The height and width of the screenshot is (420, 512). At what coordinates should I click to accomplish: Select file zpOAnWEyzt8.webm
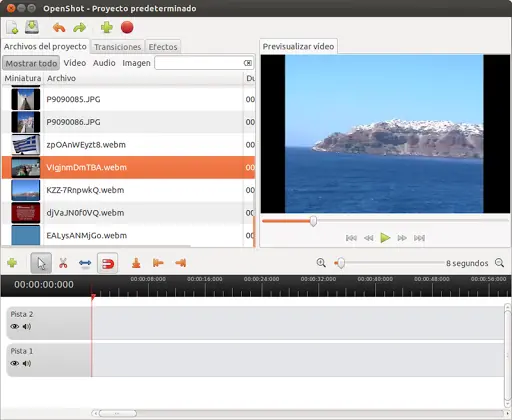[x=128, y=145]
